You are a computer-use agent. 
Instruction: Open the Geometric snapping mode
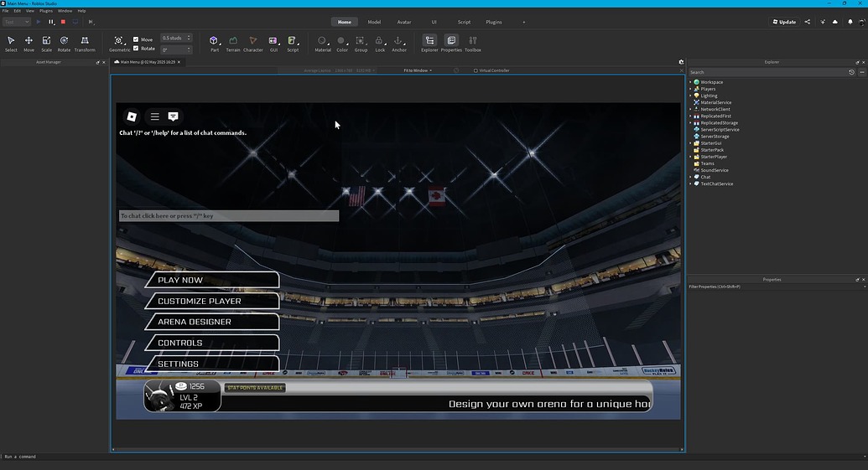(x=119, y=44)
